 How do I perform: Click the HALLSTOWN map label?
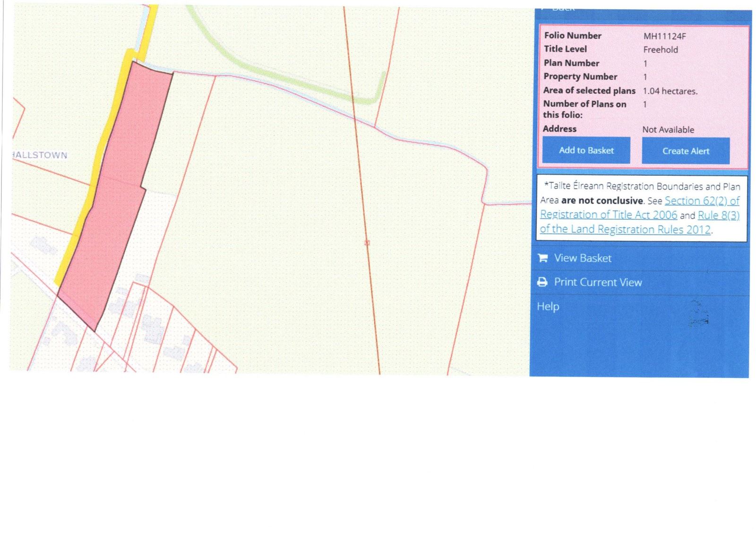click(x=40, y=155)
